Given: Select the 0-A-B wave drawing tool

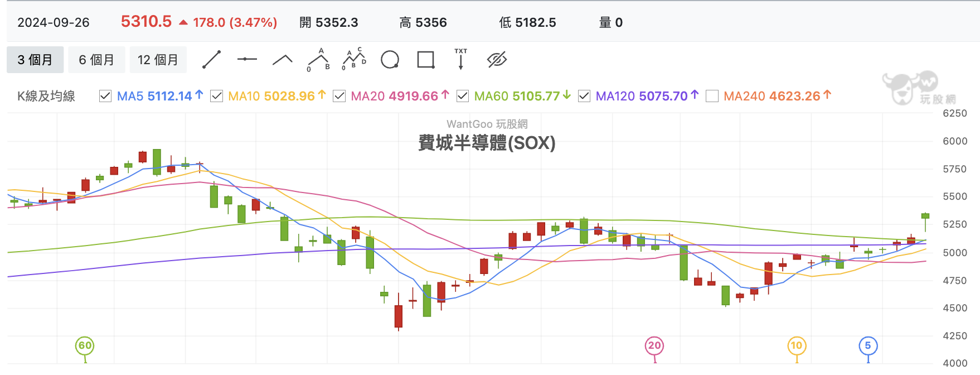Looking at the screenshot, I should point(318,60).
